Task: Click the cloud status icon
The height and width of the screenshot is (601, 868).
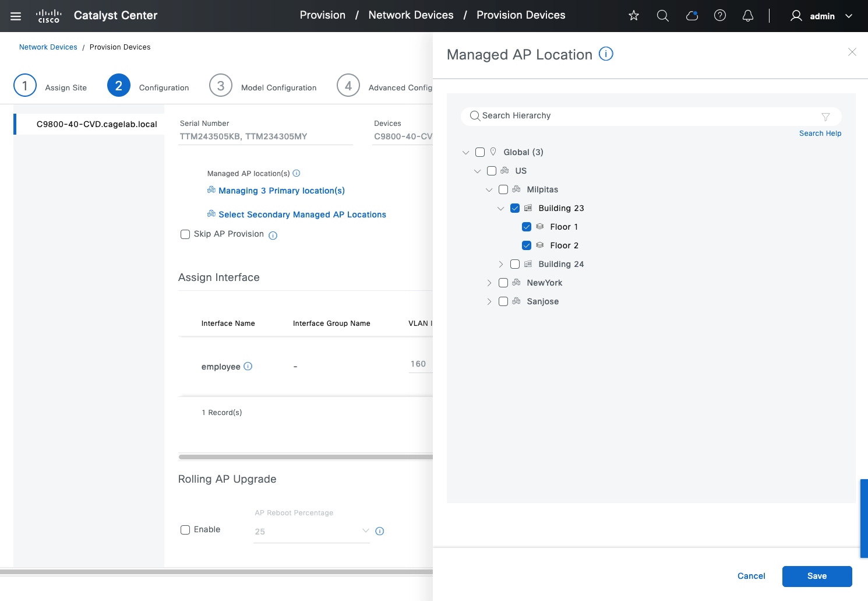Action: click(x=691, y=16)
